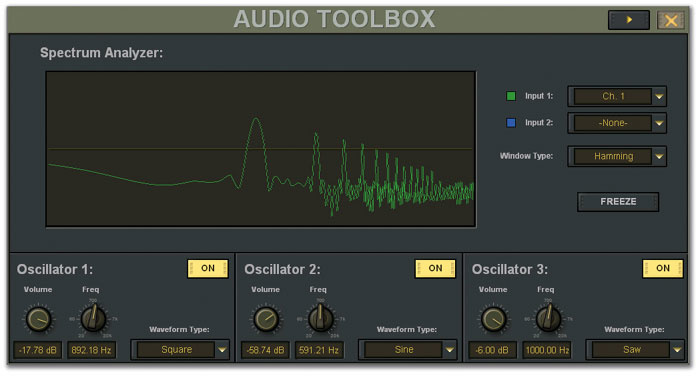The width and height of the screenshot is (700, 376).
Task: Toggle Oscillator 1 ON switch
Action: click(x=208, y=268)
